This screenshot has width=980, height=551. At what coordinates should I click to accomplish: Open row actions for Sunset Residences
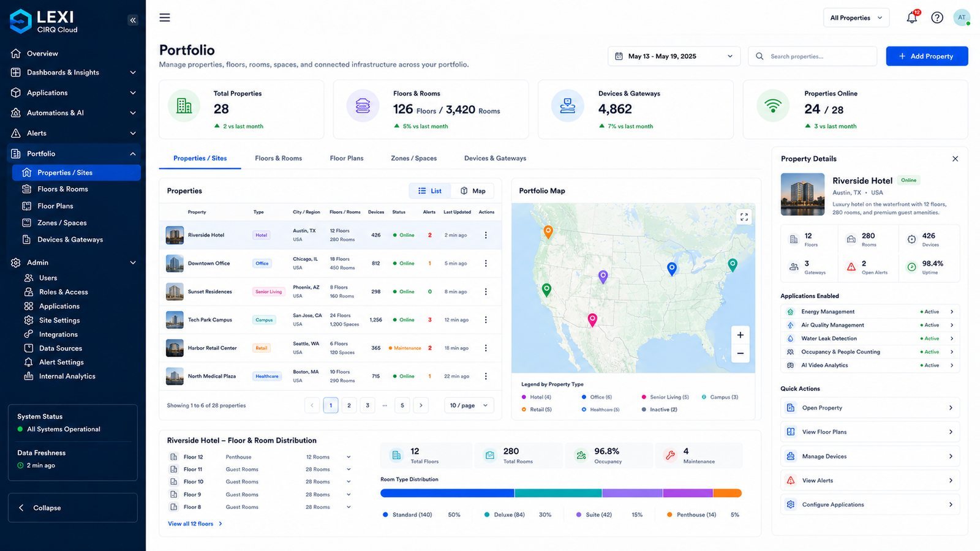[486, 291]
